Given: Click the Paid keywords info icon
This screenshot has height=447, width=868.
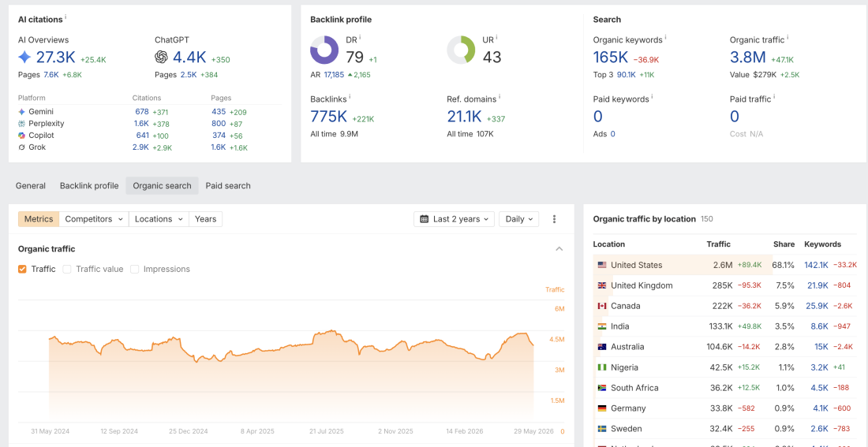Looking at the screenshot, I should point(652,97).
